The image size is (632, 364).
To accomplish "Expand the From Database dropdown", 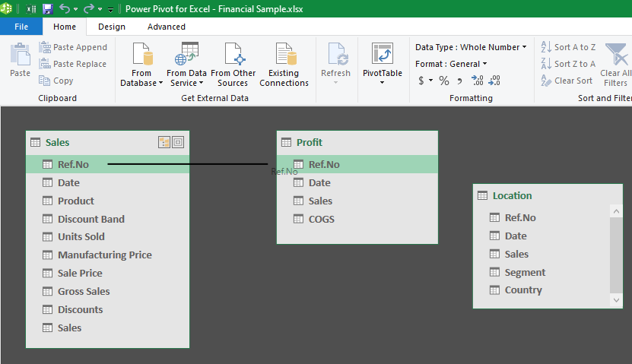I will click(x=141, y=83).
